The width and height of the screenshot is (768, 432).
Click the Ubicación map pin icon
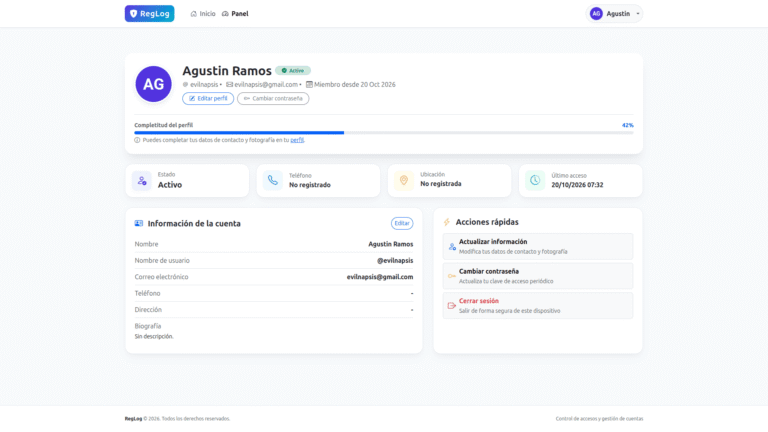[404, 181]
